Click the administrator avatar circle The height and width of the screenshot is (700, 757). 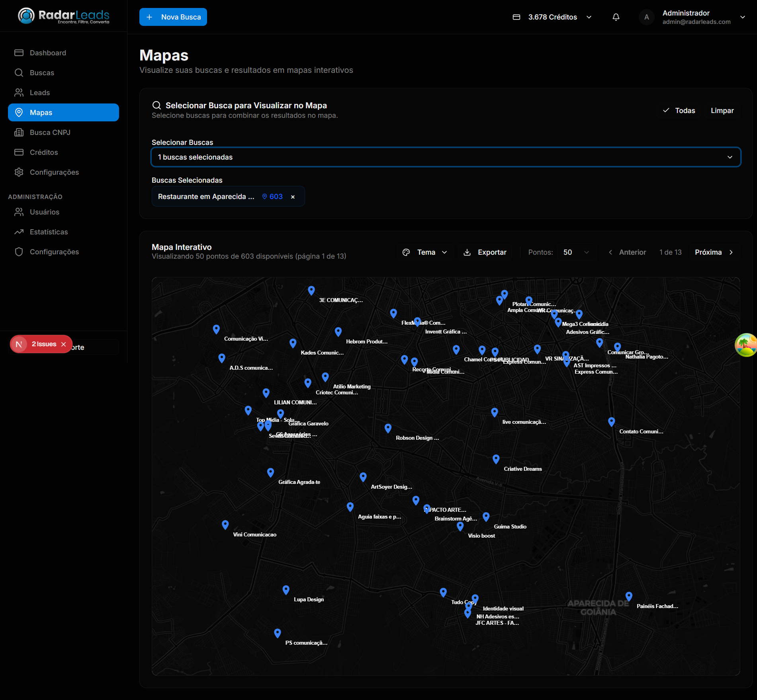647,17
